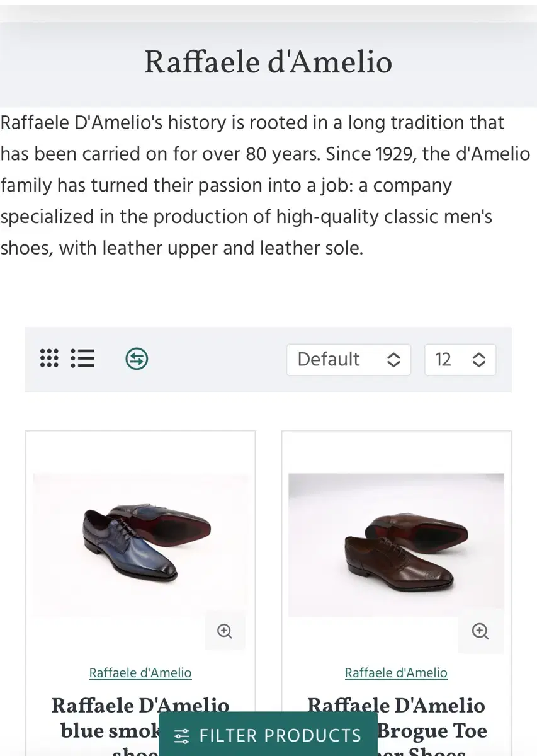Open Raffaele d'Amelio brand link under brown shoe
The height and width of the screenshot is (756, 537).
coord(396,673)
